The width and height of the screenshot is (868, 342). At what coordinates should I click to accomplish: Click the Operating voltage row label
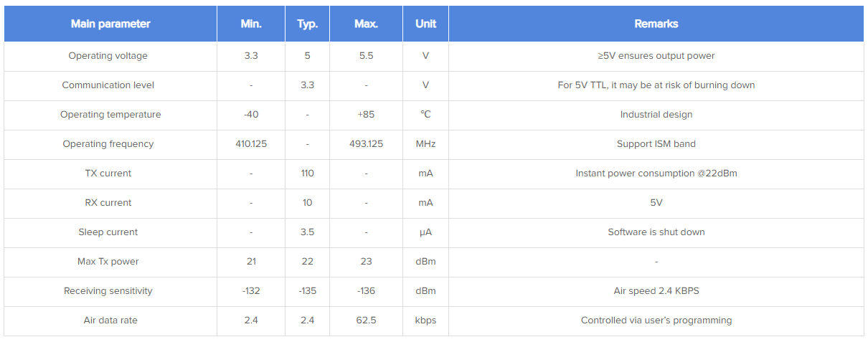coord(108,56)
